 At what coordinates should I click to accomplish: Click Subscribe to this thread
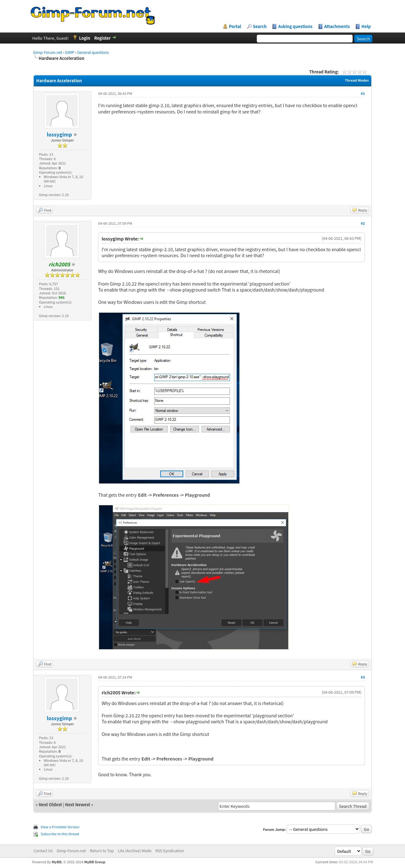coord(60,834)
